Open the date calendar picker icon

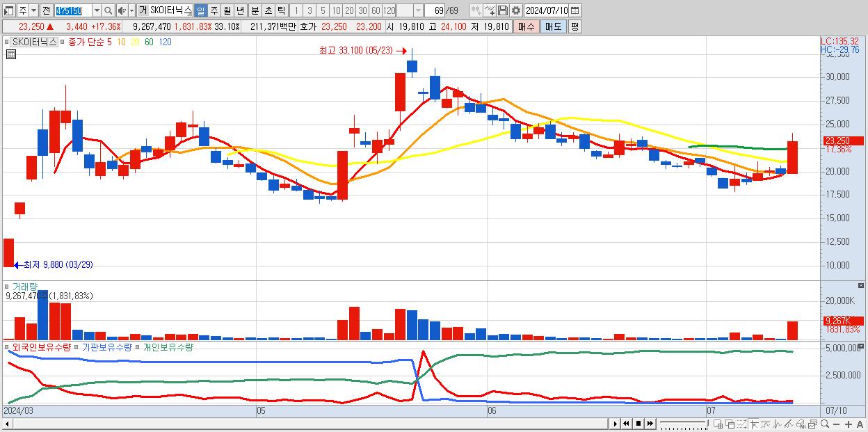pyautogui.click(x=574, y=10)
